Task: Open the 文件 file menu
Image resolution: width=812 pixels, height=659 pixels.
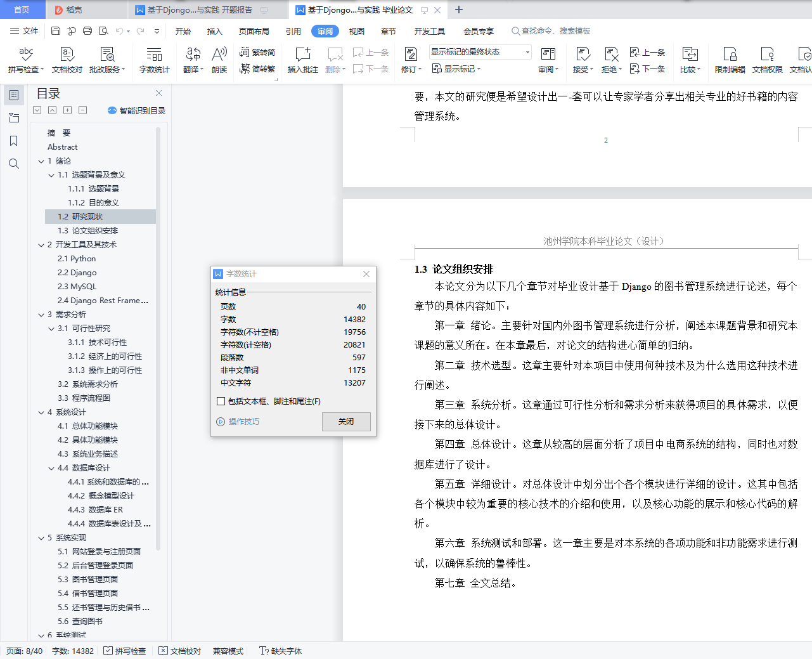Action: click(x=24, y=30)
